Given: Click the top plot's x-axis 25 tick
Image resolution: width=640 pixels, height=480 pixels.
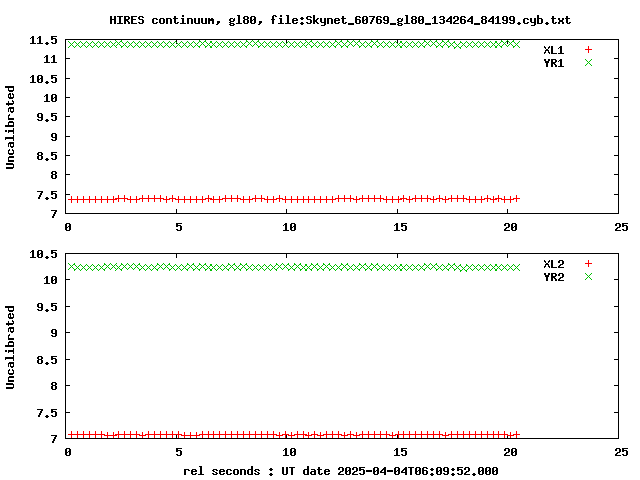Looking at the screenshot, I should [621, 227].
